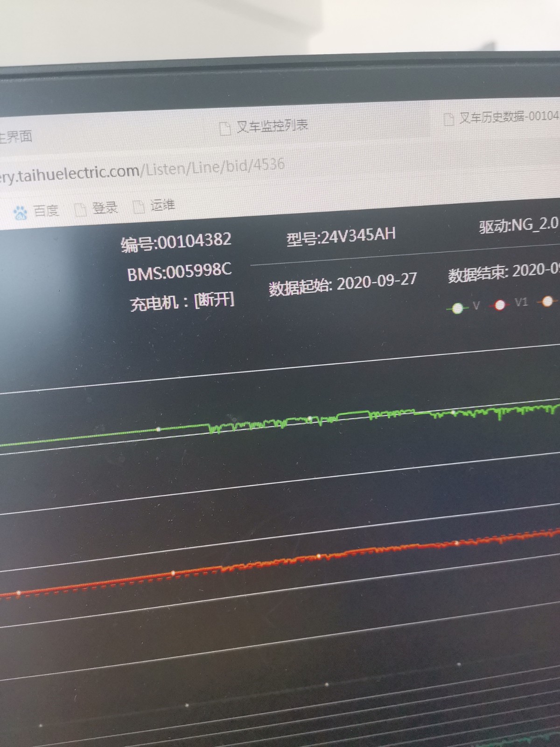
Task: Click the 驱动:NG_2.0 label
Action: [519, 226]
